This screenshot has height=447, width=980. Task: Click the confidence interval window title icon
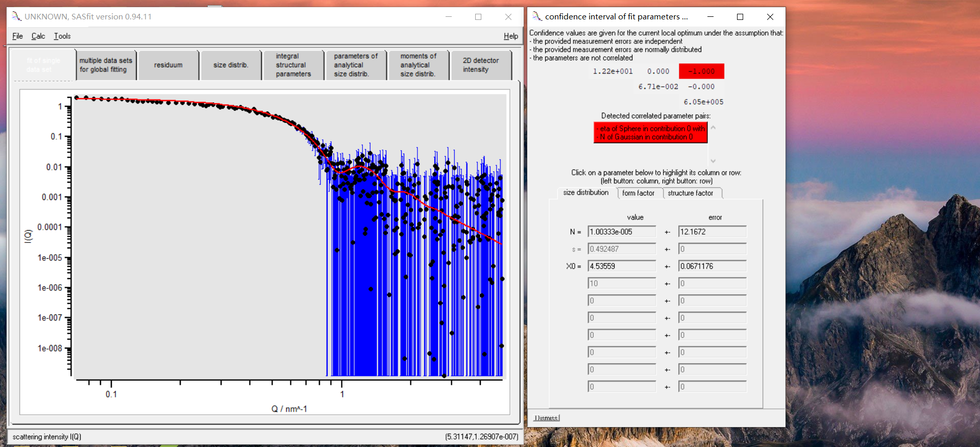(537, 16)
